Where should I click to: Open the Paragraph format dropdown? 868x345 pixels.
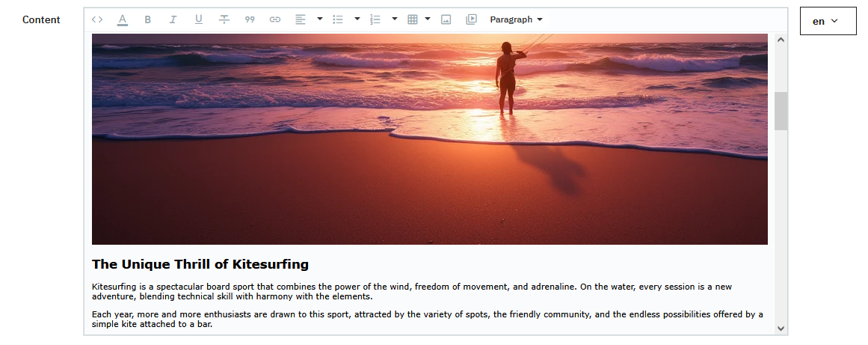click(516, 19)
